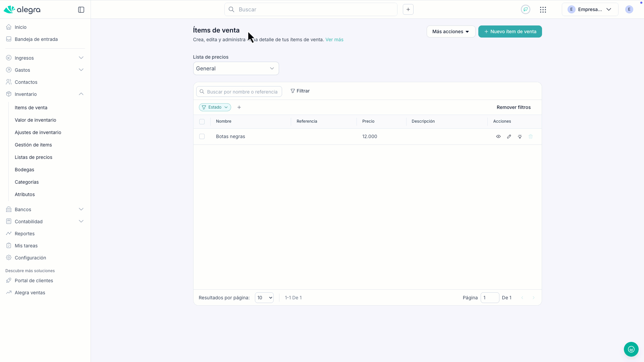644x362 pixels.
Task: Collapse the Inventario menu
Action: tap(45, 94)
